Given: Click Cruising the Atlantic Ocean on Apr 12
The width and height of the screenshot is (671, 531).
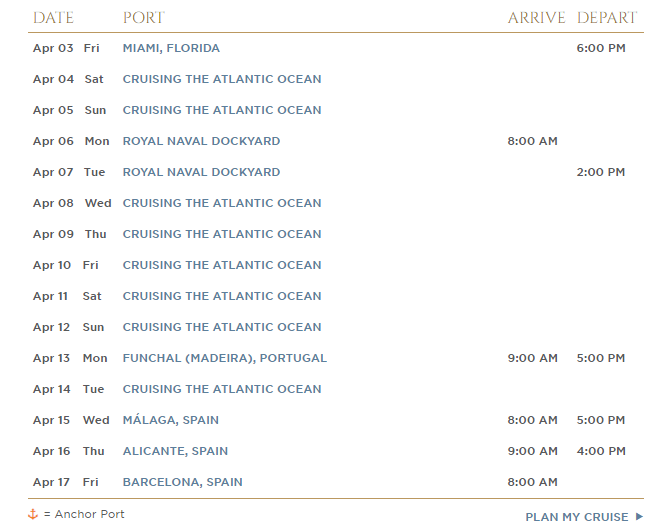Looking at the screenshot, I should coord(222,327).
